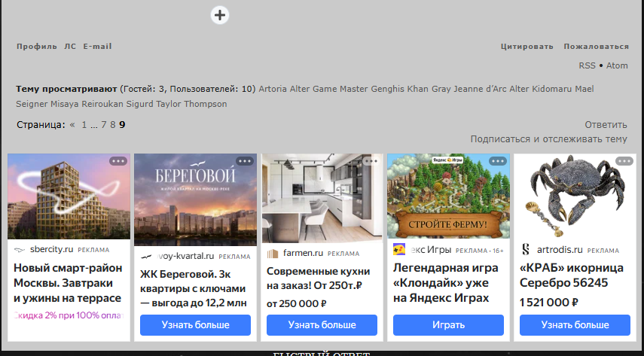Click Цитировать to quote the post

point(526,47)
